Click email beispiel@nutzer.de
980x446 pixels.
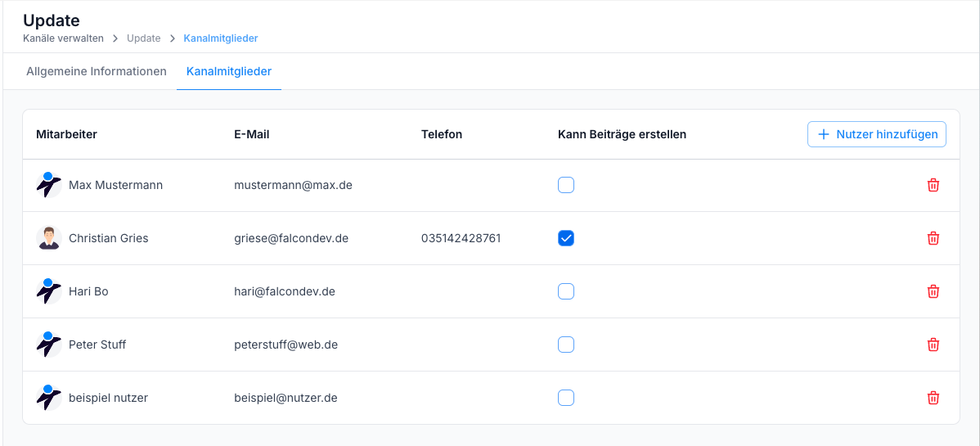286,398
